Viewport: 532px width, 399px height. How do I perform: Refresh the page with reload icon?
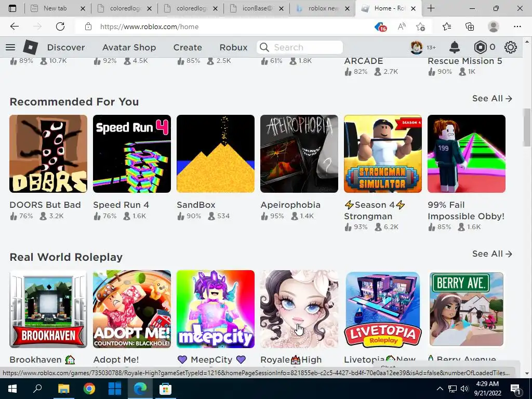(60, 26)
